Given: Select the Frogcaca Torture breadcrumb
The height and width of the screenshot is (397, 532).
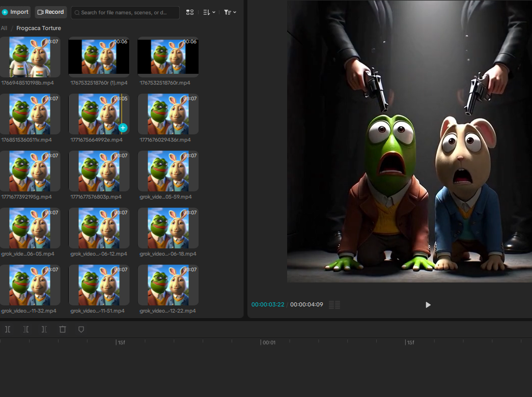Looking at the screenshot, I should click(39, 28).
